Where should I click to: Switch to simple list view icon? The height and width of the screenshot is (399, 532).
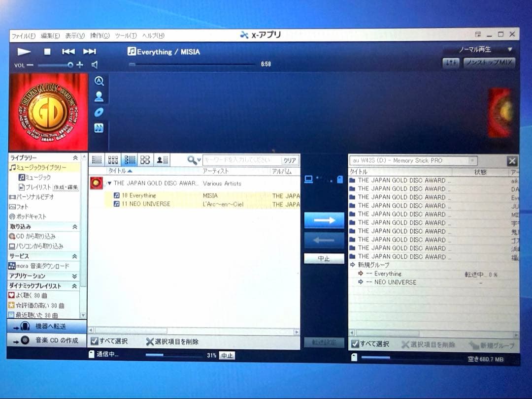click(x=97, y=160)
